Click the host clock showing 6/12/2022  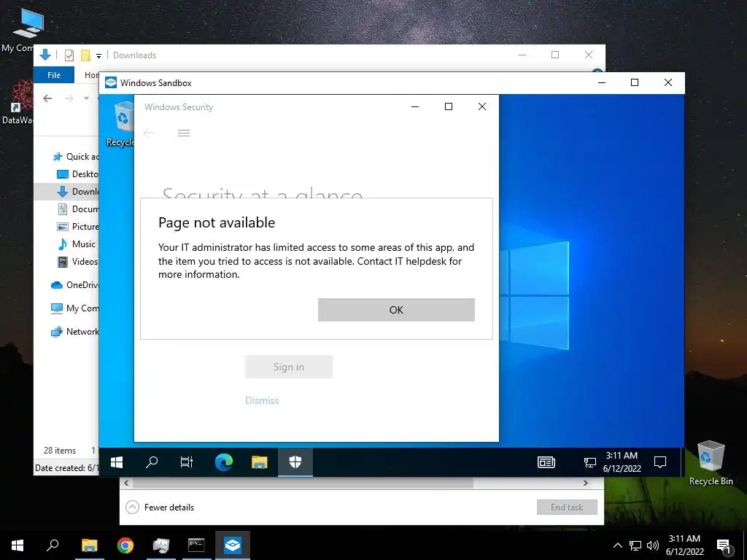tap(684, 545)
